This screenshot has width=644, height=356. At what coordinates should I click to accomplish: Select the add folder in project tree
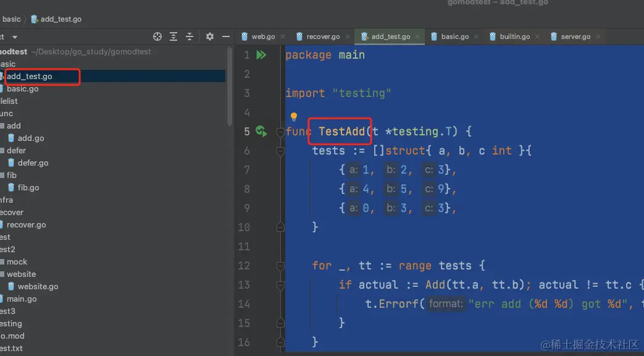click(14, 126)
